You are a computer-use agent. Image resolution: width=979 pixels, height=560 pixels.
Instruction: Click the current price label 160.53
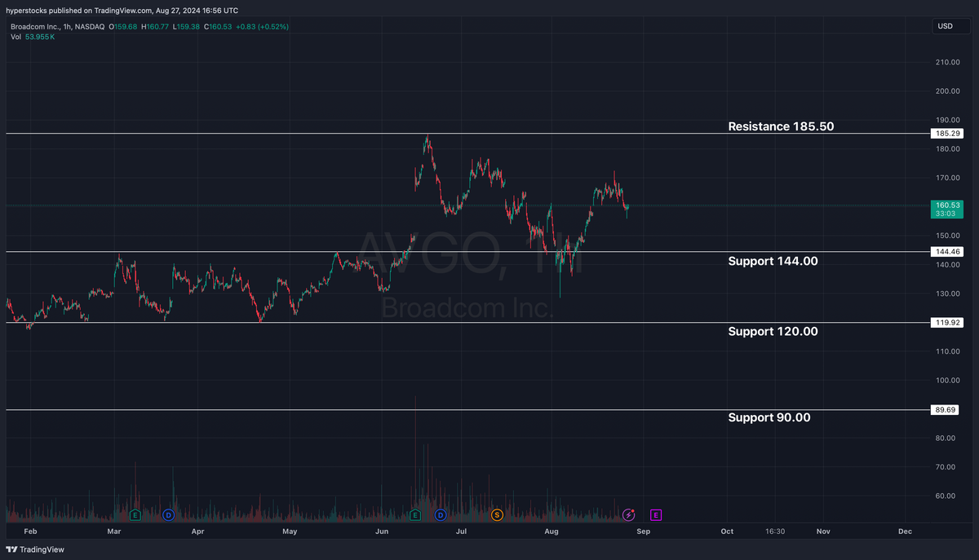[946, 206]
